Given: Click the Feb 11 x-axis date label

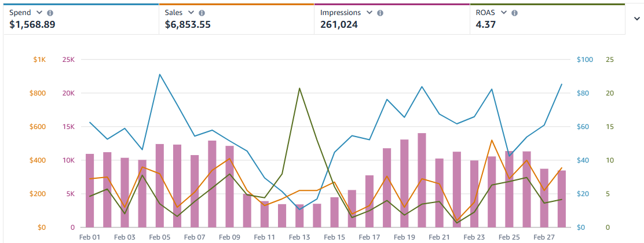Looking at the screenshot, I should click(x=265, y=237).
